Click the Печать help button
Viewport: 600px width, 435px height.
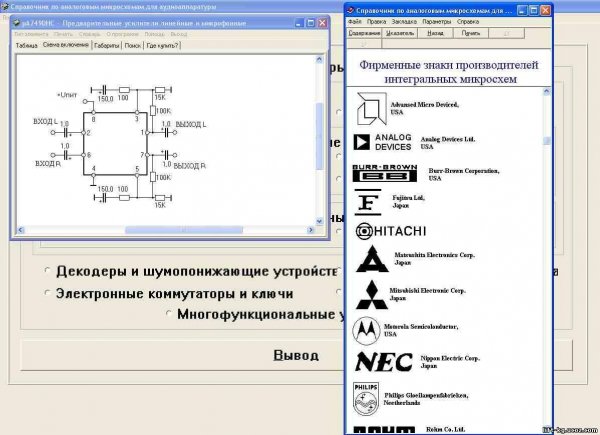click(x=471, y=33)
